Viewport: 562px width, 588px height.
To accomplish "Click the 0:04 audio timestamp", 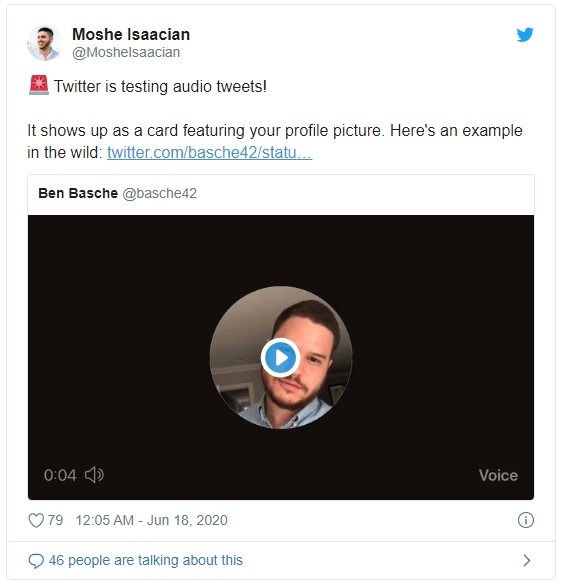I will (x=60, y=475).
